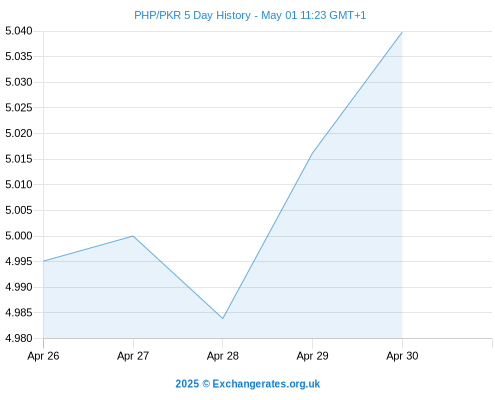This screenshot has height=400, width=495.
Task: Click the Apr 28 lowest data point
Action: [223, 318]
